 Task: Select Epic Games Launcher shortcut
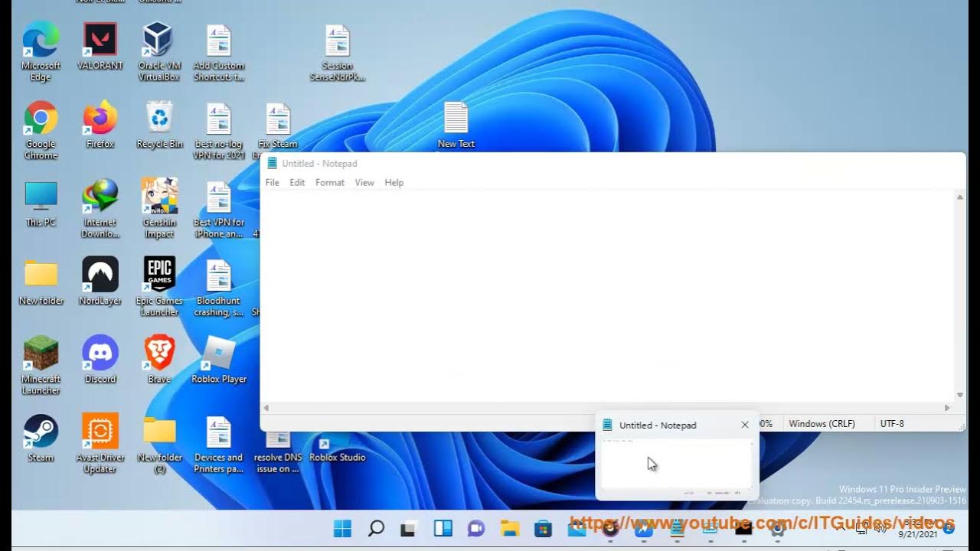(159, 287)
